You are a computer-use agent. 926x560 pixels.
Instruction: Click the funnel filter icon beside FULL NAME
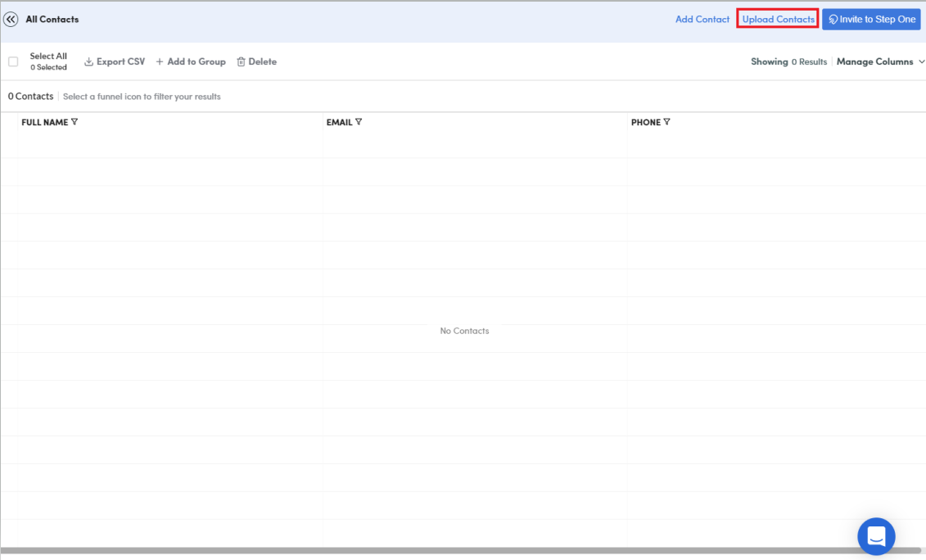coord(75,122)
